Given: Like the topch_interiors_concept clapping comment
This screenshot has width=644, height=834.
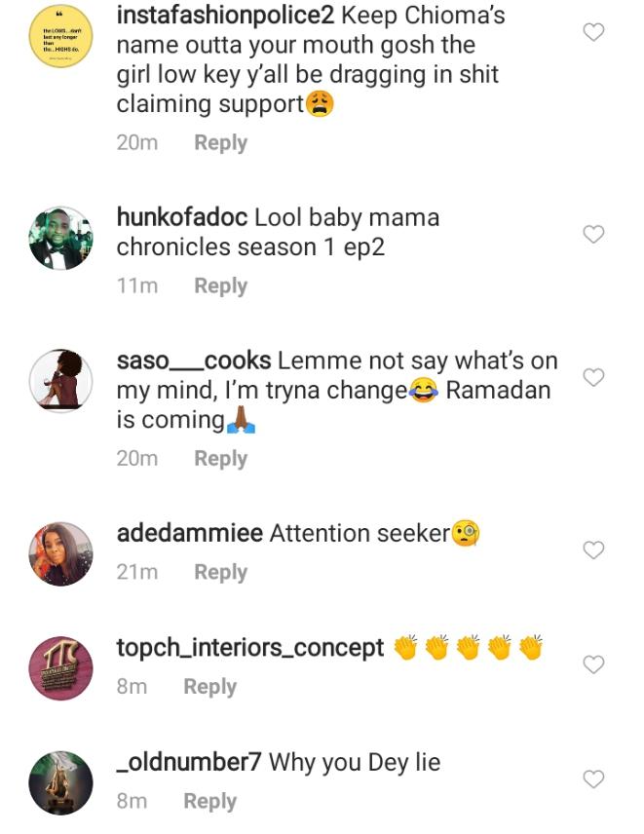Looking at the screenshot, I should click(592, 664).
